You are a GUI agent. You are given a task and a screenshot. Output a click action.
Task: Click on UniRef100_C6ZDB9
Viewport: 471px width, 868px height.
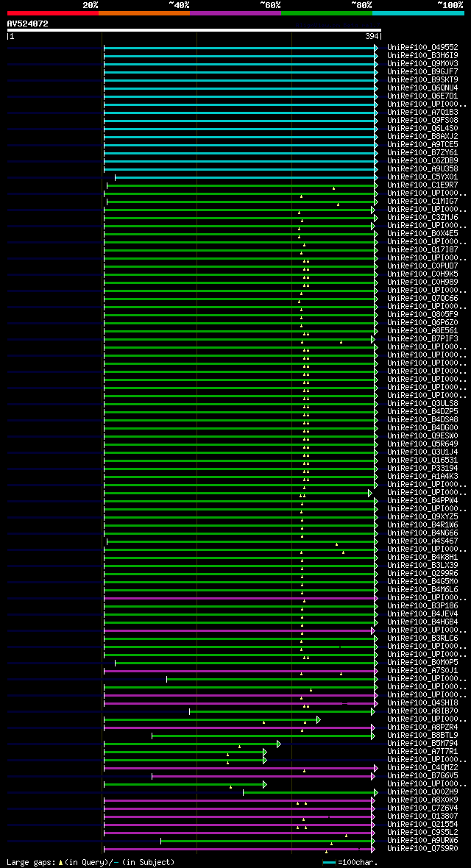point(422,160)
